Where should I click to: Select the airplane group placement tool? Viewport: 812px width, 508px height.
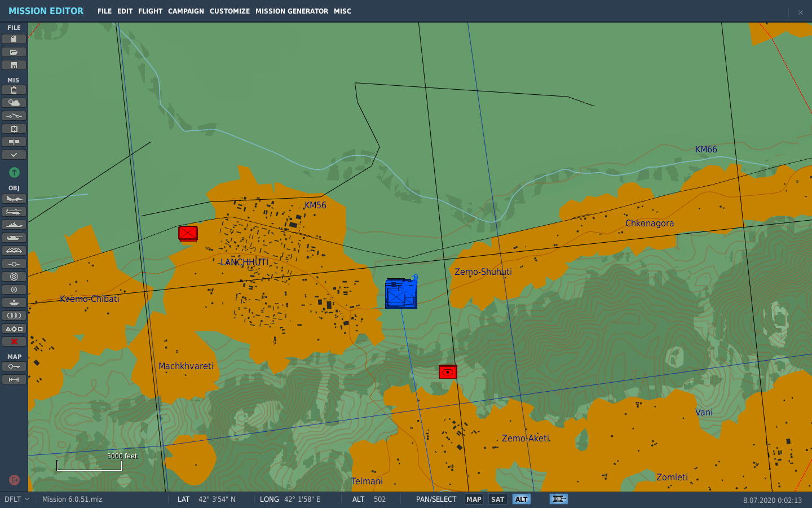point(14,199)
